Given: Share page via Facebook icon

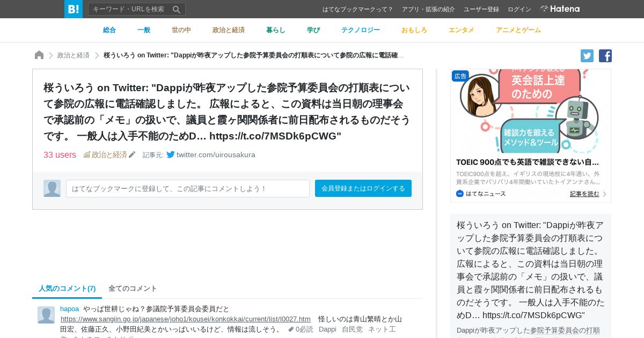Looking at the screenshot, I should click(x=605, y=56).
